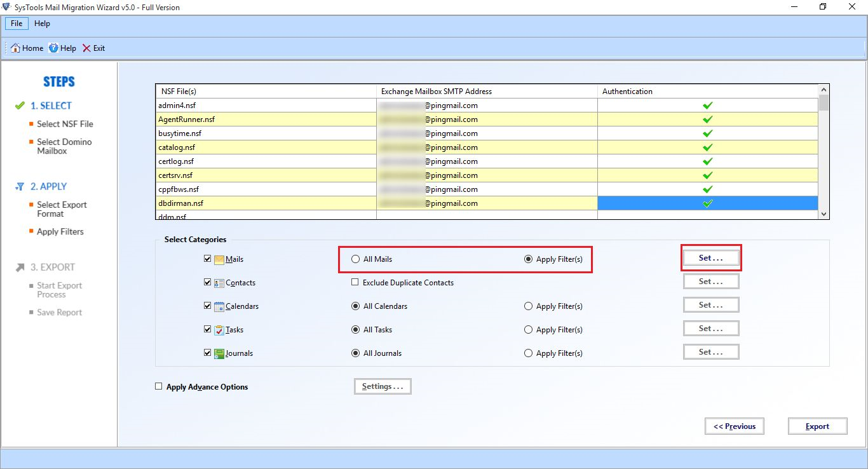Click the Mails envelope icon
Viewport: 868px width, 469px height.
tap(219, 259)
